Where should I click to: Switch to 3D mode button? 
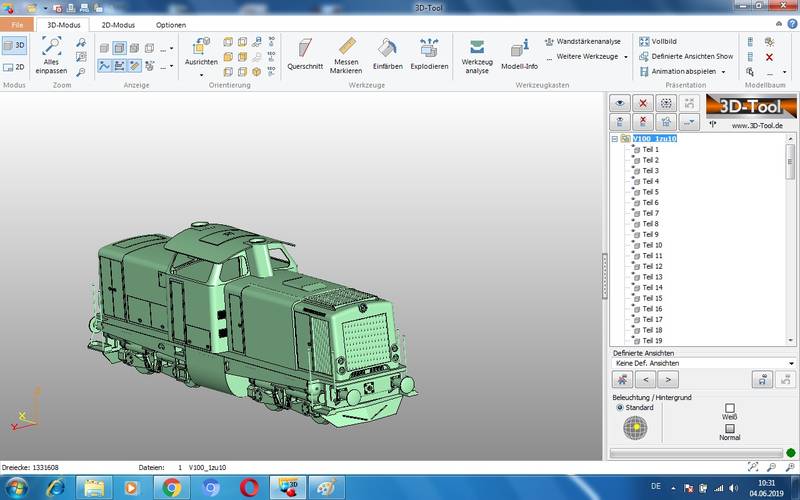click(x=14, y=45)
